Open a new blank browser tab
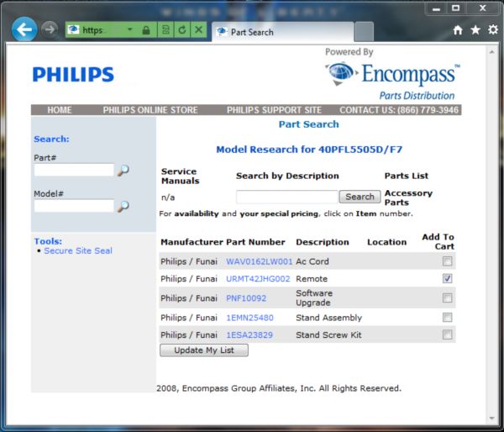Image resolution: width=504 pixels, height=432 pixels. [x=365, y=32]
